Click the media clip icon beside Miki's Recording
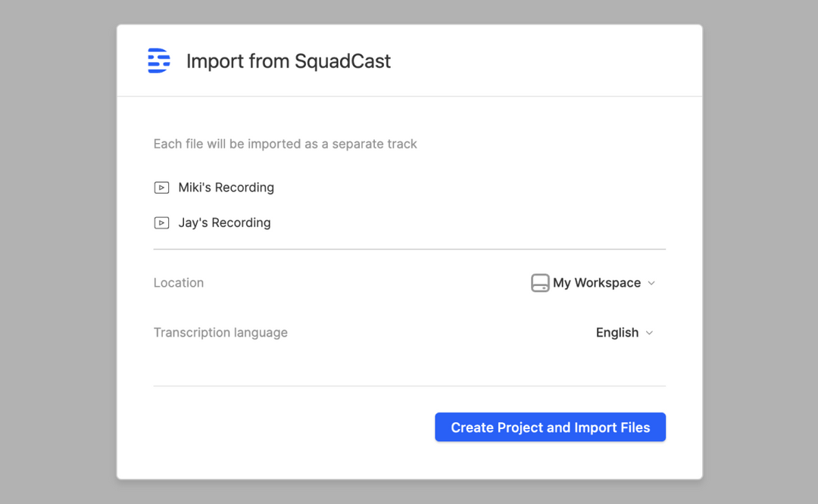This screenshot has width=818, height=504. click(161, 187)
